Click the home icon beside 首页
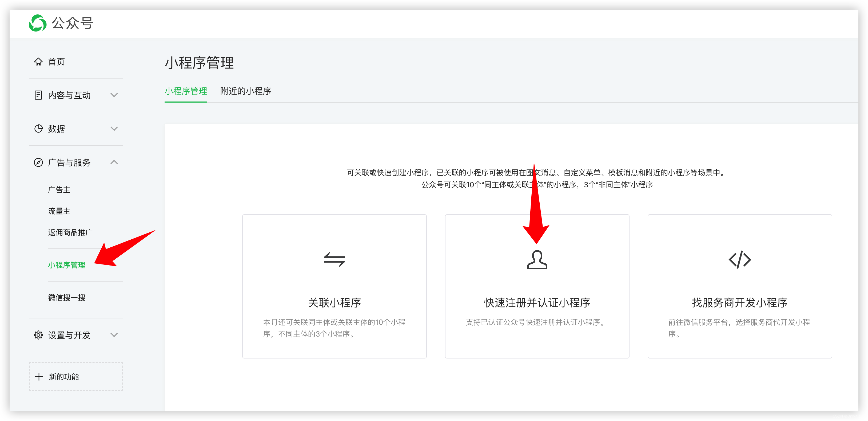 38,62
